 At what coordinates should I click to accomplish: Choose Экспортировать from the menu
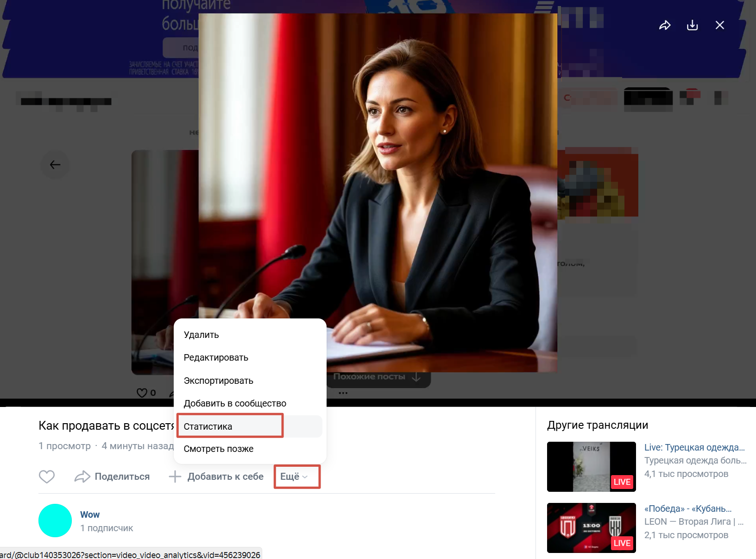click(x=218, y=381)
